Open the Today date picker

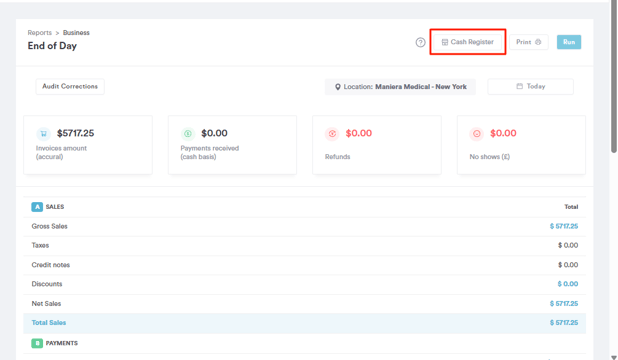[x=531, y=86]
